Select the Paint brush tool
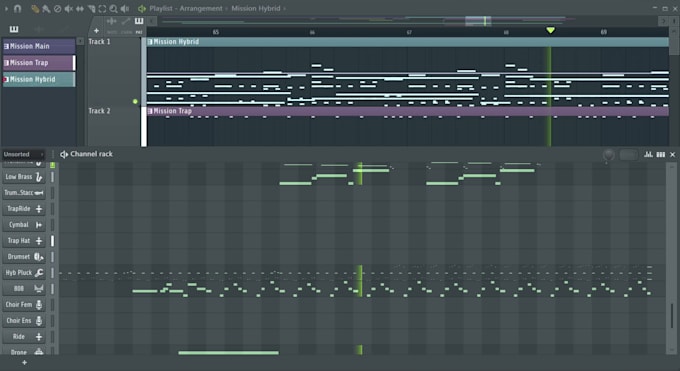Viewport: 680px width, 371px height. [46, 8]
